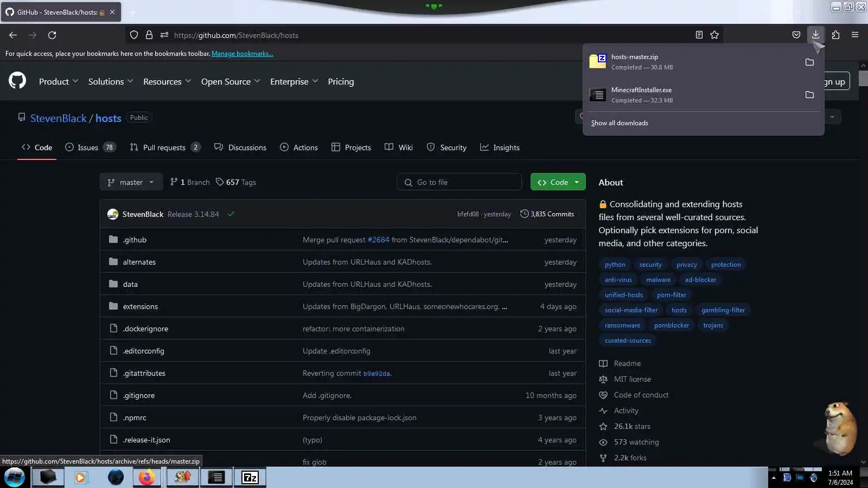The width and height of the screenshot is (868, 488).
Task: Expand the Open Source menu
Action: 231,81
